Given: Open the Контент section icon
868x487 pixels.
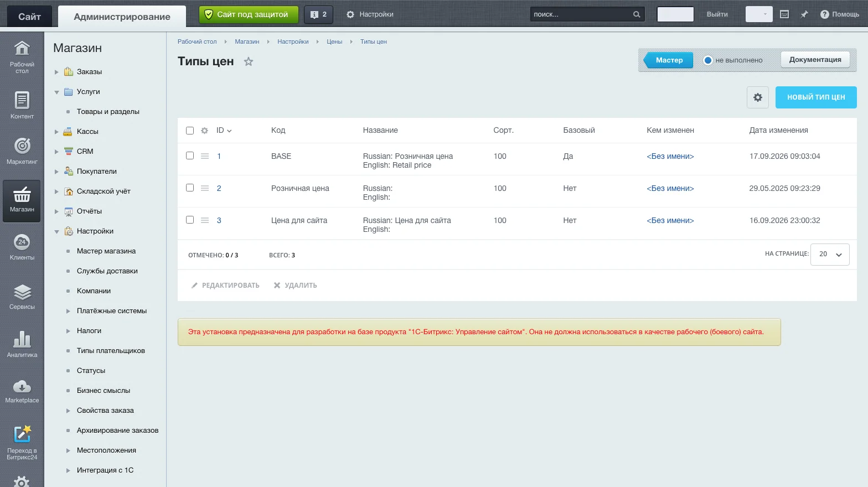Looking at the screenshot, I should 22,100.
